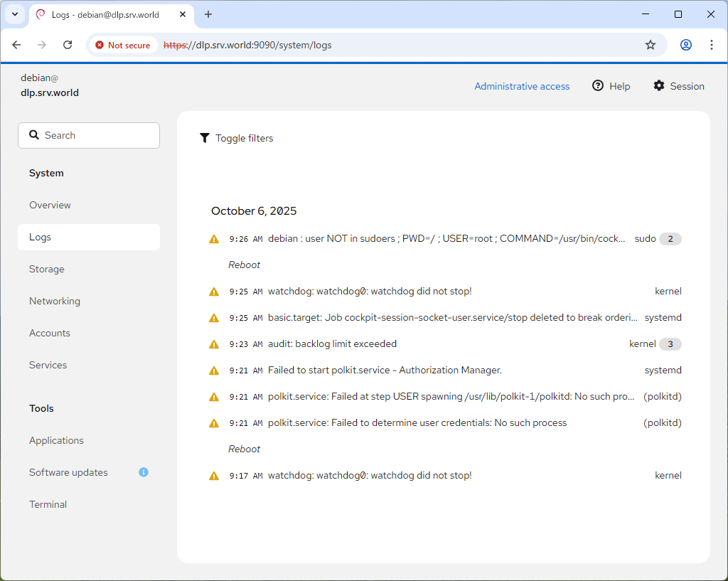Select Terminal from the Tools section
The height and width of the screenshot is (581, 728).
pos(48,504)
